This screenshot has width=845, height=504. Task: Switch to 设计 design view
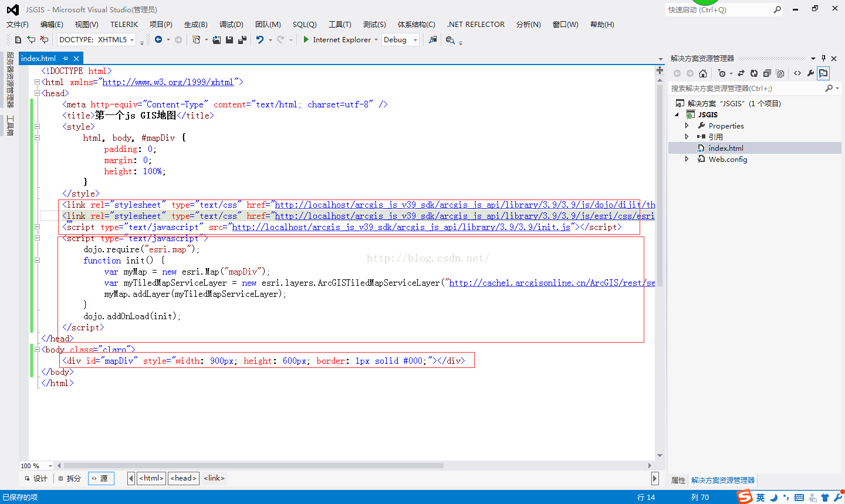click(36, 479)
